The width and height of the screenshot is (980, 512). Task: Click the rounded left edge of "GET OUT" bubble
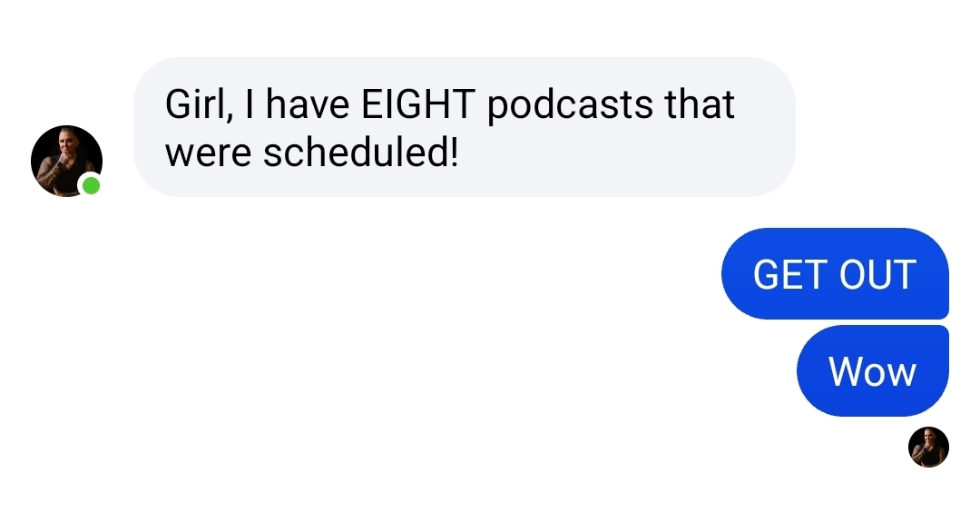(732, 274)
